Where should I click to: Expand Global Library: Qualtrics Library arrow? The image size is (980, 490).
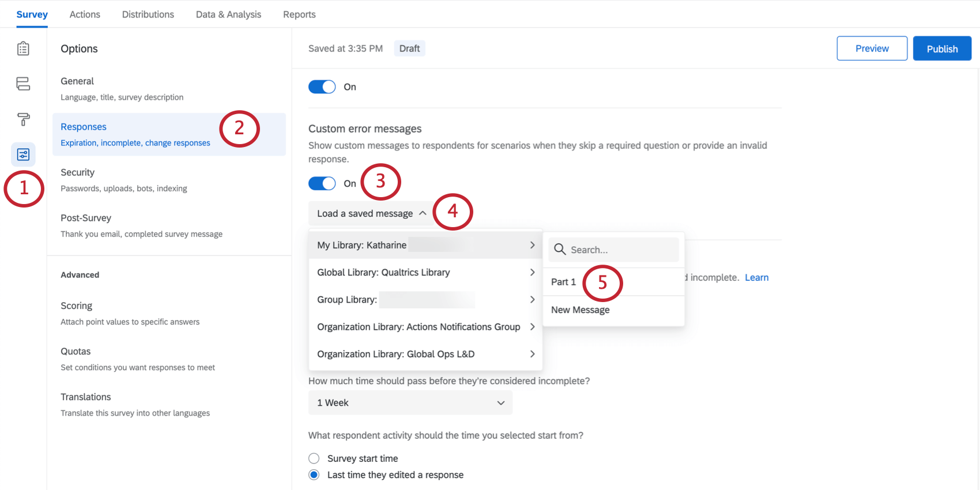pyautogui.click(x=532, y=272)
